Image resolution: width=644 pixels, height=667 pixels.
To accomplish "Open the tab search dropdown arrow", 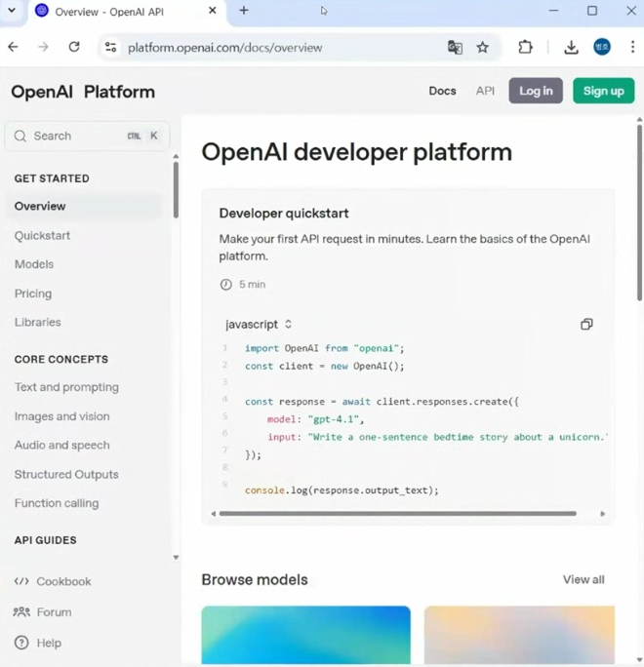I will coord(12,10).
